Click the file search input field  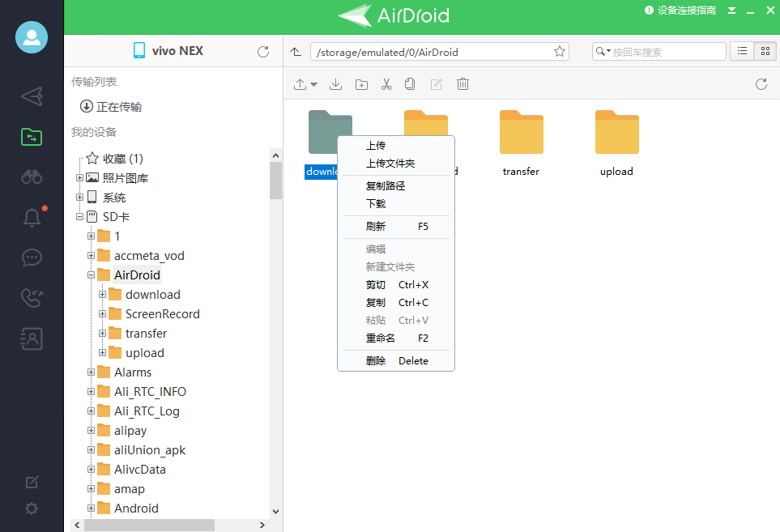(x=667, y=52)
